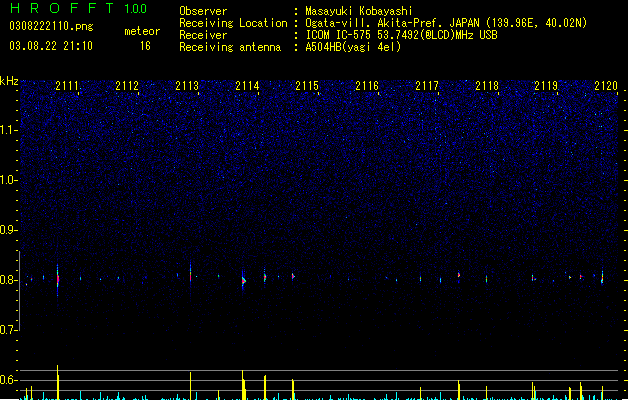Click the timestamp 03.08.22 21:10

(51, 46)
